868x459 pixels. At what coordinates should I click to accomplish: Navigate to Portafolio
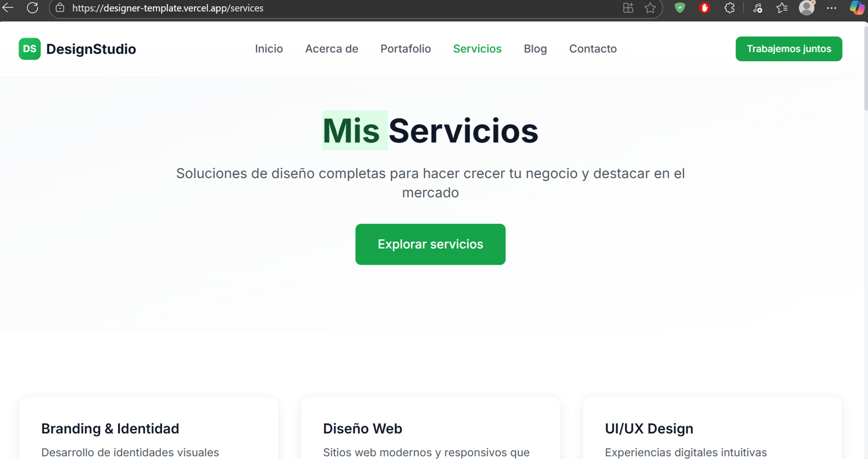[406, 49]
